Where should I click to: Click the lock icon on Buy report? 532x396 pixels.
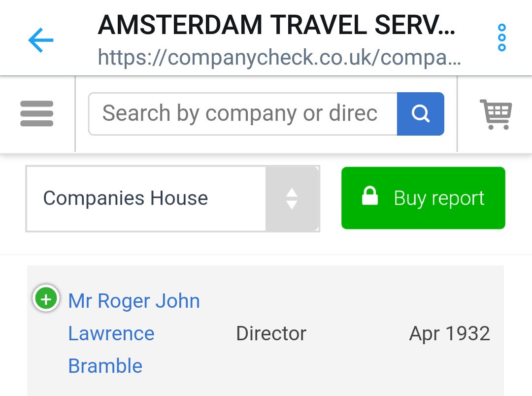coord(370,196)
